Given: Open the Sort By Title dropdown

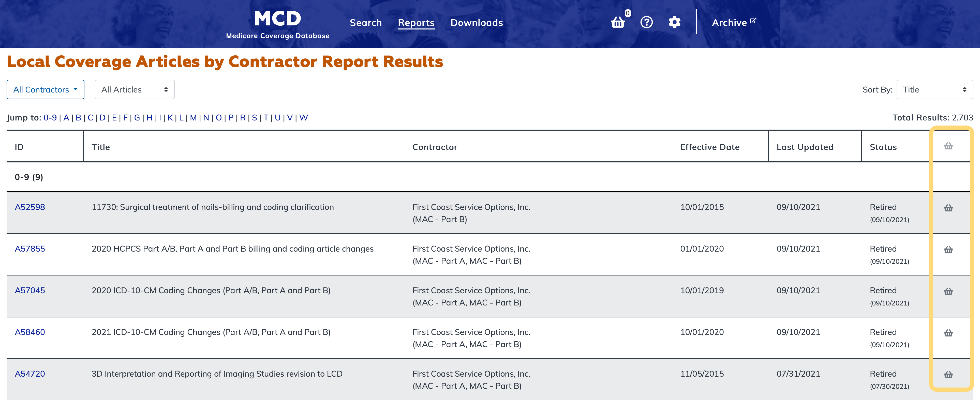Looking at the screenshot, I should tap(934, 90).
